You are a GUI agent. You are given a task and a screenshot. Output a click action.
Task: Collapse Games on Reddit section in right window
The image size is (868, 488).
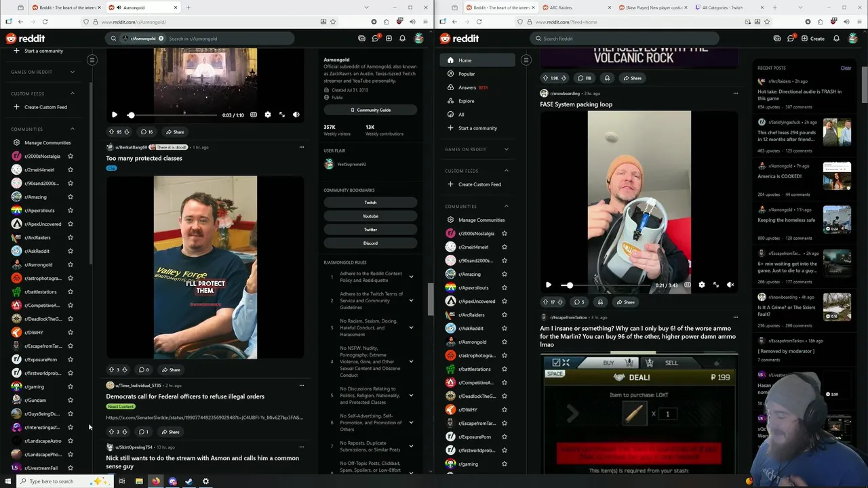pos(507,149)
